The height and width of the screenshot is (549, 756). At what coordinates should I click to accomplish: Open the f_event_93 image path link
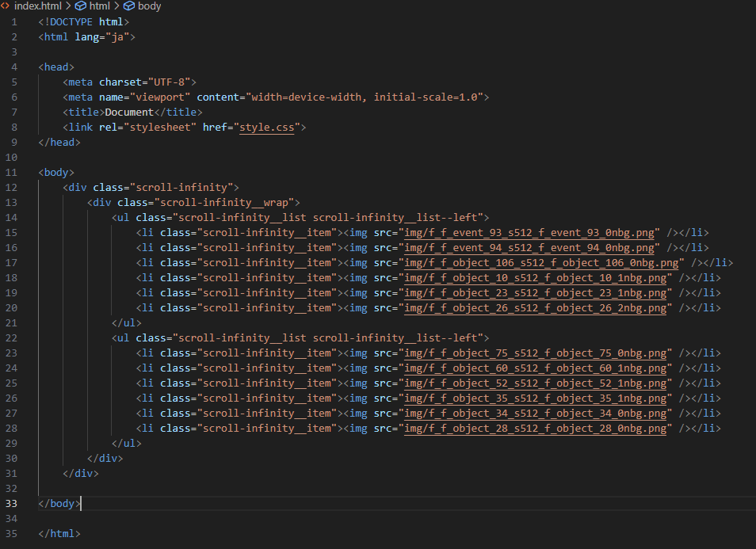pos(530,233)
